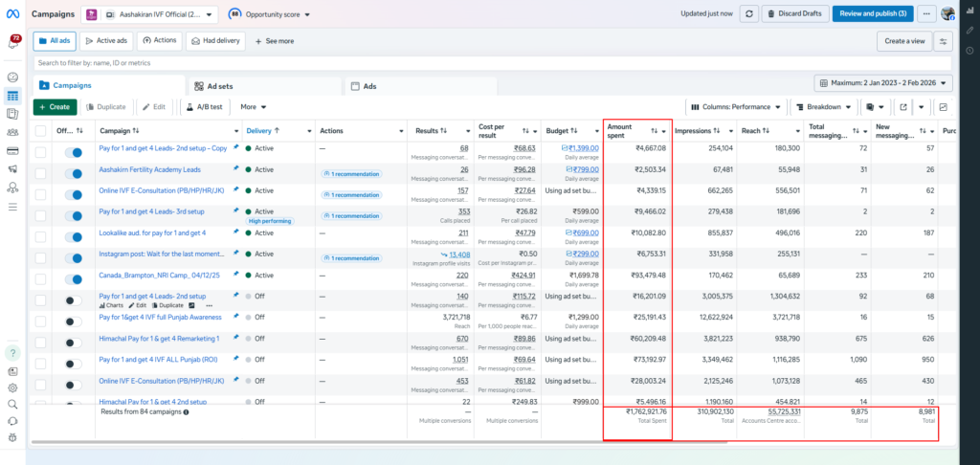Image resolution: width=980 pixels, height=465 pixels.
Task: Expand the Columns: Performance dropdown
Action: pyautogui.click(x=736, y=107)
